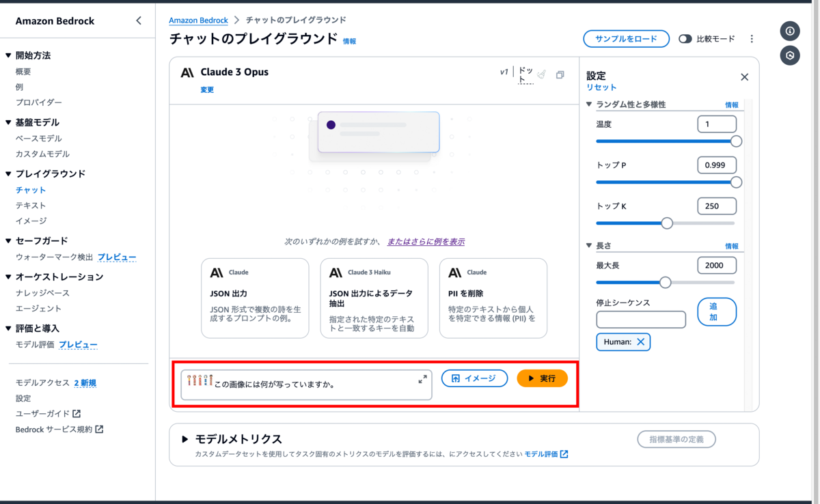This screenshot has height=504, width=820.
Task: Collapse the プレイグラウンド sidebar section
Action: click(x=8, y=174)
